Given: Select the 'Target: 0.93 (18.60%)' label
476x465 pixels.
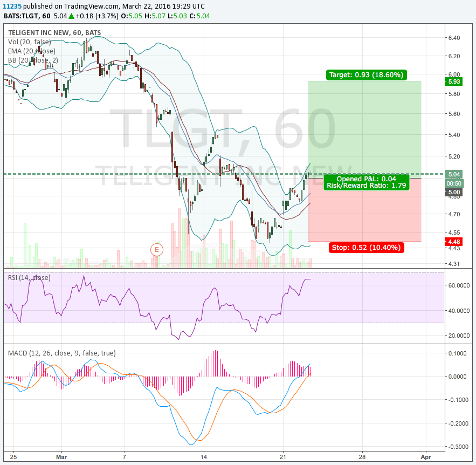Looking at the screenshot, I should tap(367, 75).
